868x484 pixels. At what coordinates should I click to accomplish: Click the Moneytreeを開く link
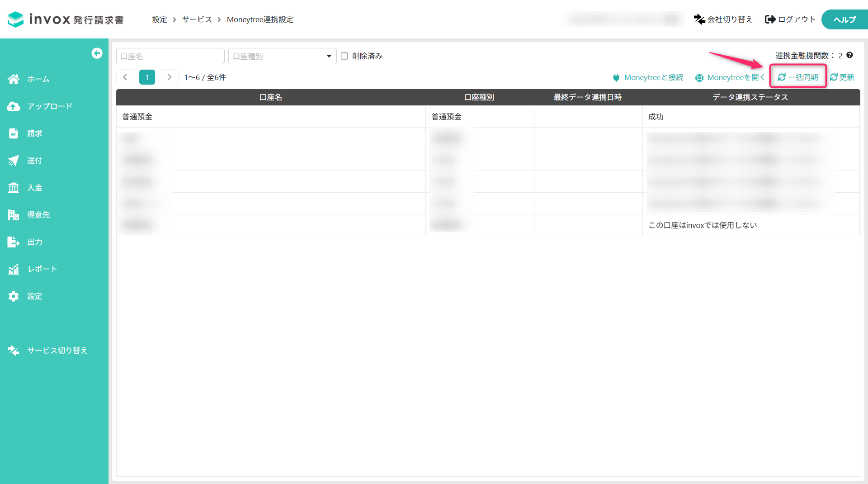point(730,77)
